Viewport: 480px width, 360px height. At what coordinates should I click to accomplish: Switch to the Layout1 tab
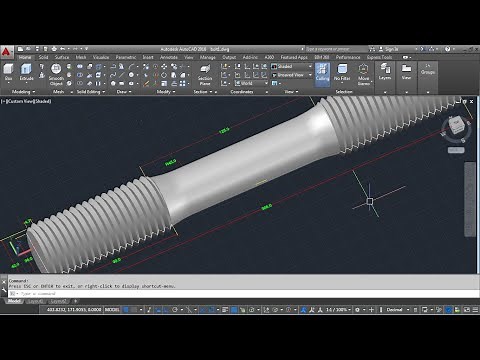pyautogui.click(x=35, y=301)
